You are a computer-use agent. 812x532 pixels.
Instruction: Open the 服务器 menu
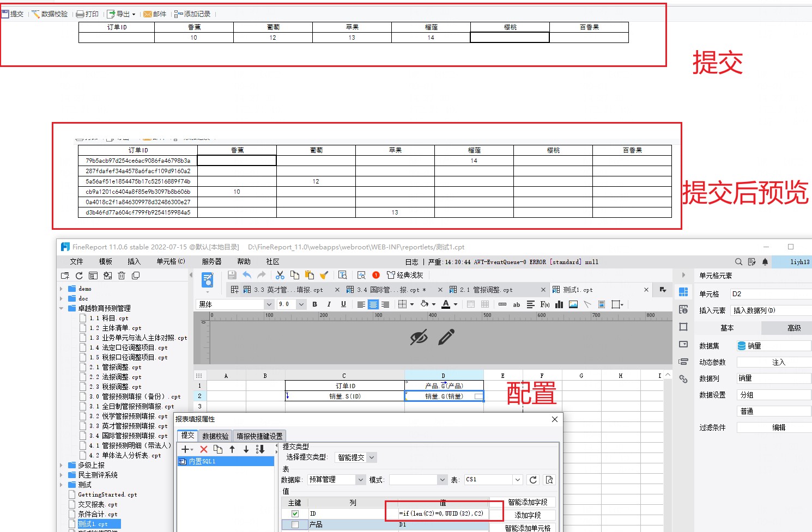(x=211, y=261)
